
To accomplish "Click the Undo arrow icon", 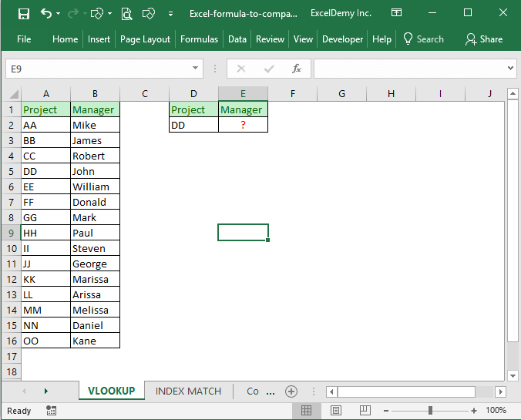I will pyautogui.click(x=46, y=13).
